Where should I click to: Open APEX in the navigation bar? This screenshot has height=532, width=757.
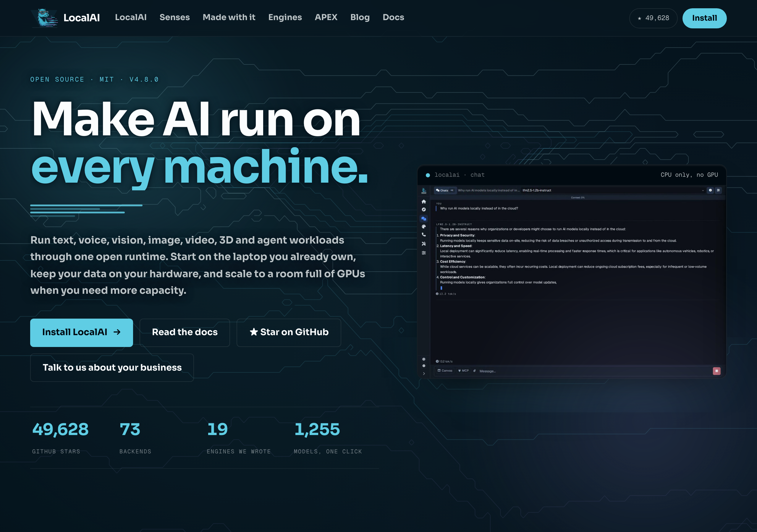pyautogui.click(x=326, y=17)
